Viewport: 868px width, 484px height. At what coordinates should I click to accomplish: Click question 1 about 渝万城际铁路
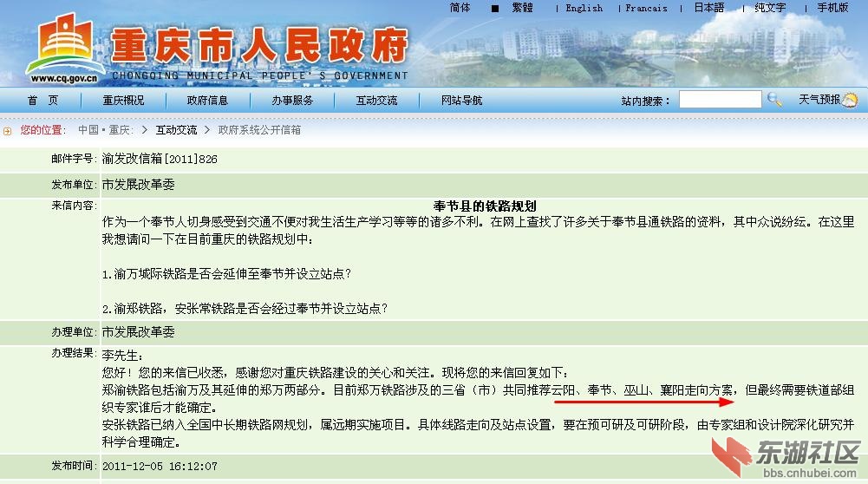(x=226, y=274)
